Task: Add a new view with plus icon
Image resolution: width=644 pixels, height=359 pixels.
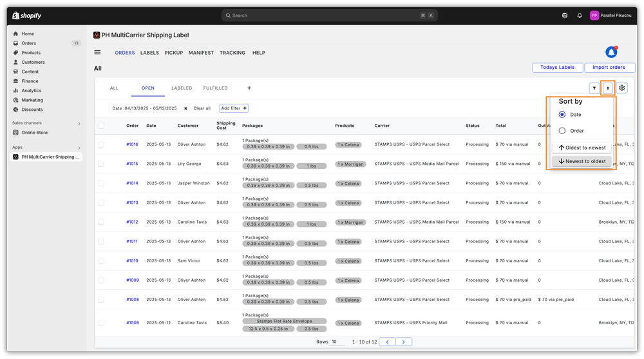Action: pyautogui.click(x=249, y=88)
